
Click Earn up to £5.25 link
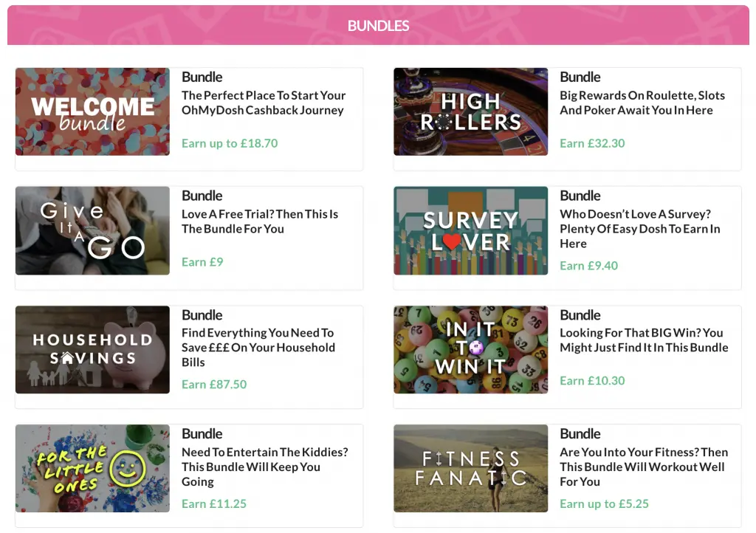[x=604, y=503]
